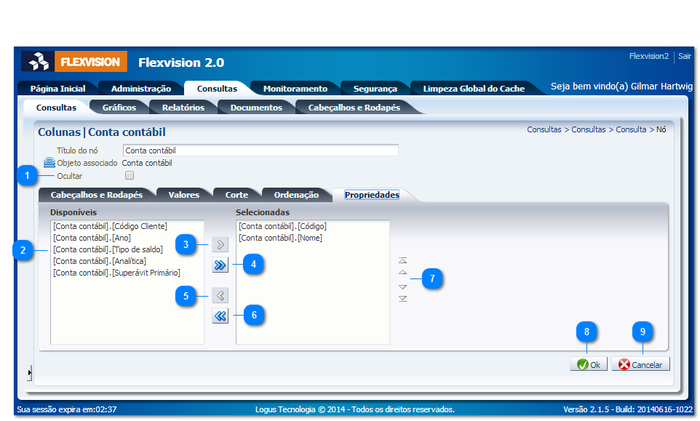Click the Objeto associado icon
This screenshot has width=700, height=421.
tap(49, 162)
